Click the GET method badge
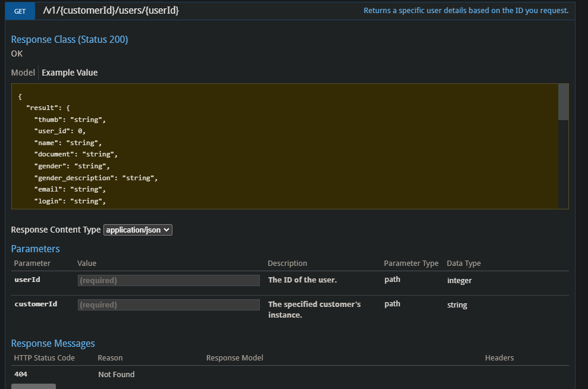Screen dimensions: 588x389 pyautogui.click(x=20, y=11)
